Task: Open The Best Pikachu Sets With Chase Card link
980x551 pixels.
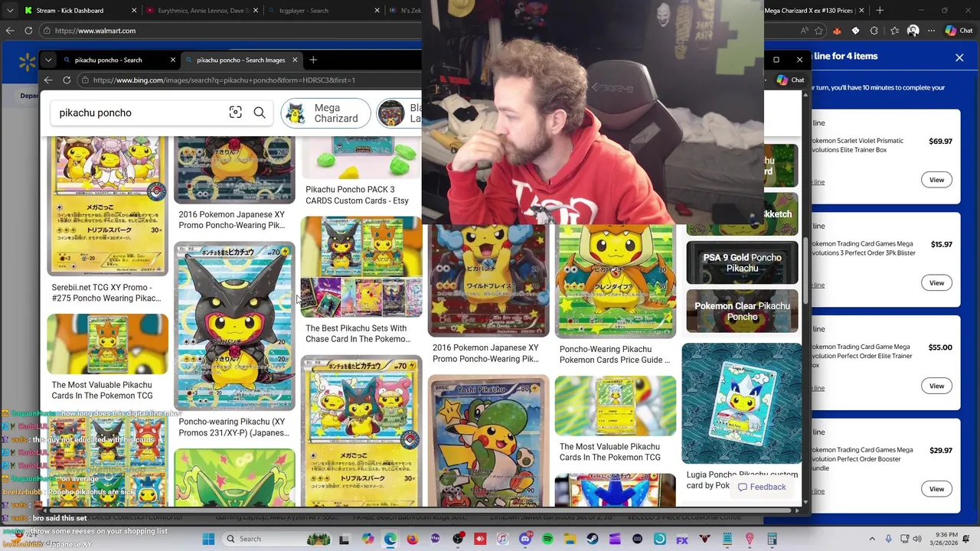Action: pyautogui.click(x=358, y=334)
